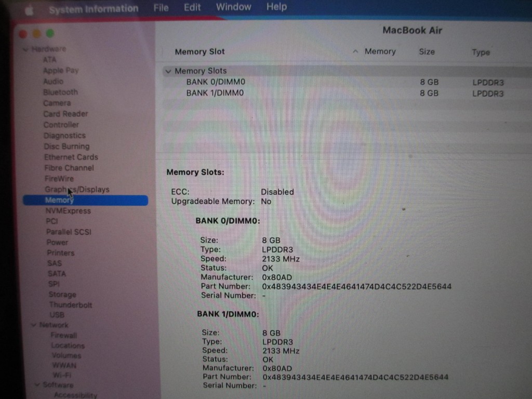Collapse the Network section chevron

coord(34,325)
